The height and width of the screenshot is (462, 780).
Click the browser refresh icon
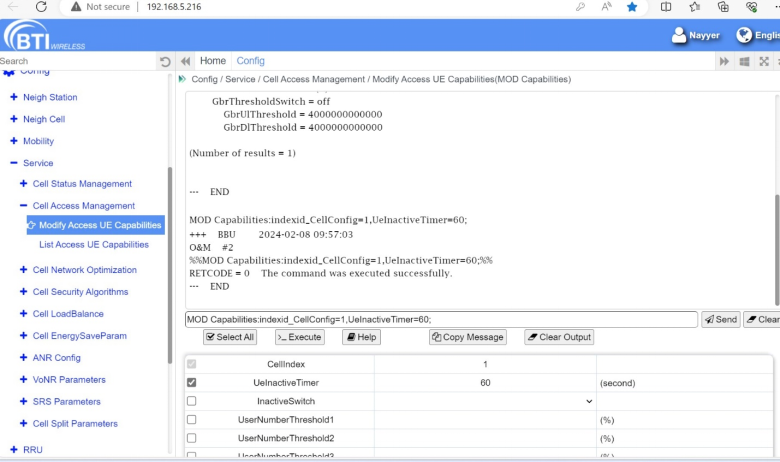41,7
